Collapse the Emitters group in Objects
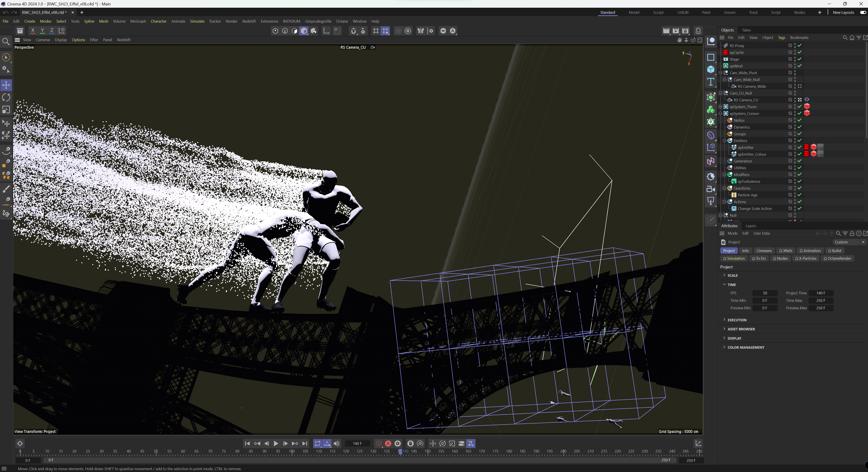Image resolution: width=868 pixels, height=472 pixels. click(x=724, y=141)
